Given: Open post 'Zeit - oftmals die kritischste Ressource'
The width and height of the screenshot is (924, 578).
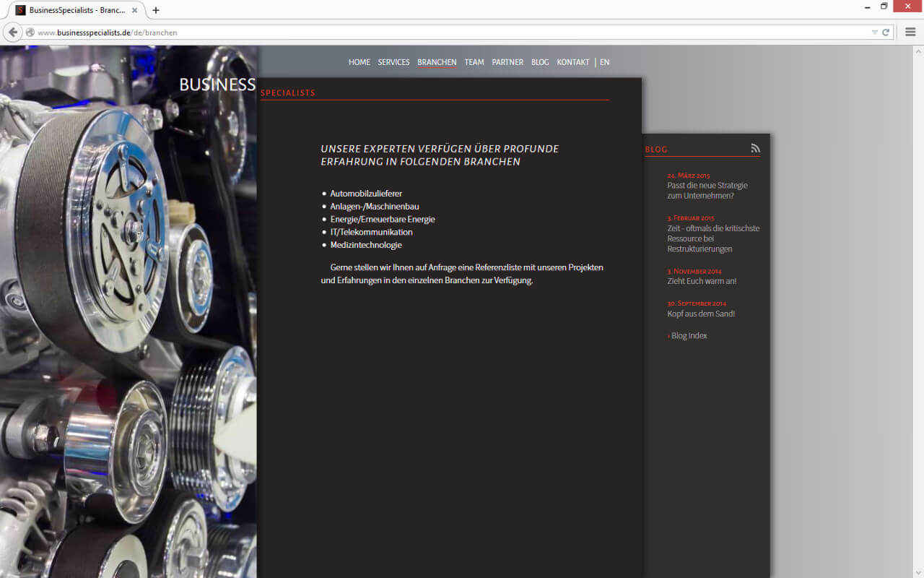Looking at the screenshot, I should [x=713, y=238].
